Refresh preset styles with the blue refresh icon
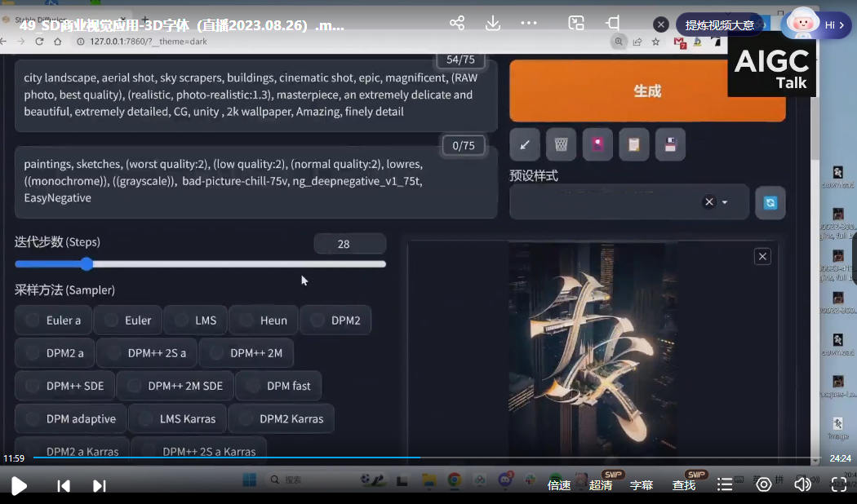The height and width of the screenshot is (504, 857). (770, 203)
